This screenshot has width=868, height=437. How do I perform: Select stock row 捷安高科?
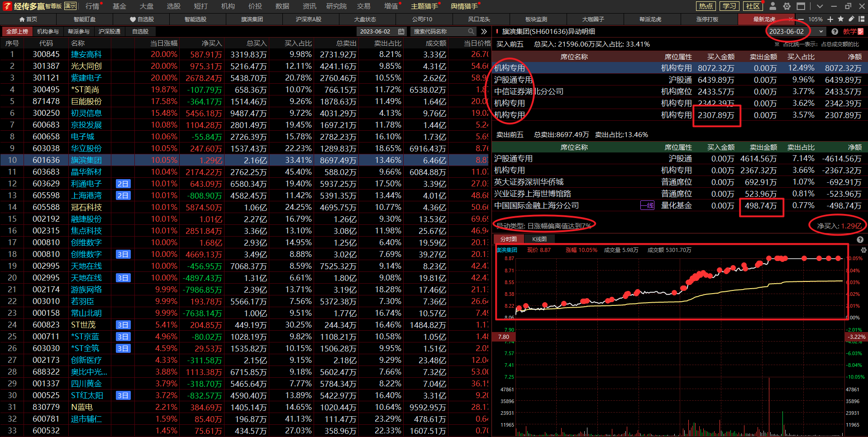click(244, 54)
